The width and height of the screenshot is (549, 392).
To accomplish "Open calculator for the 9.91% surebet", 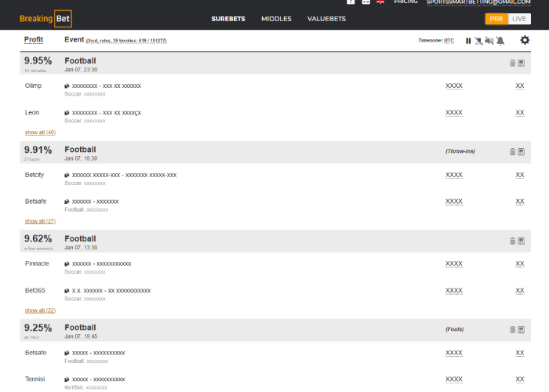I will [522, 151].
